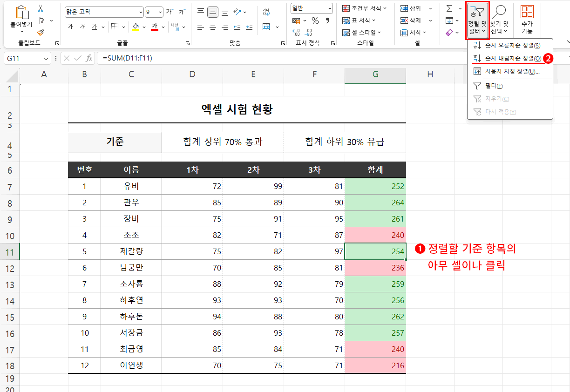The width and height of the screenshot is (570, 392).
Task: Open the font size dropdown showing 9
Action: point(161,12)
